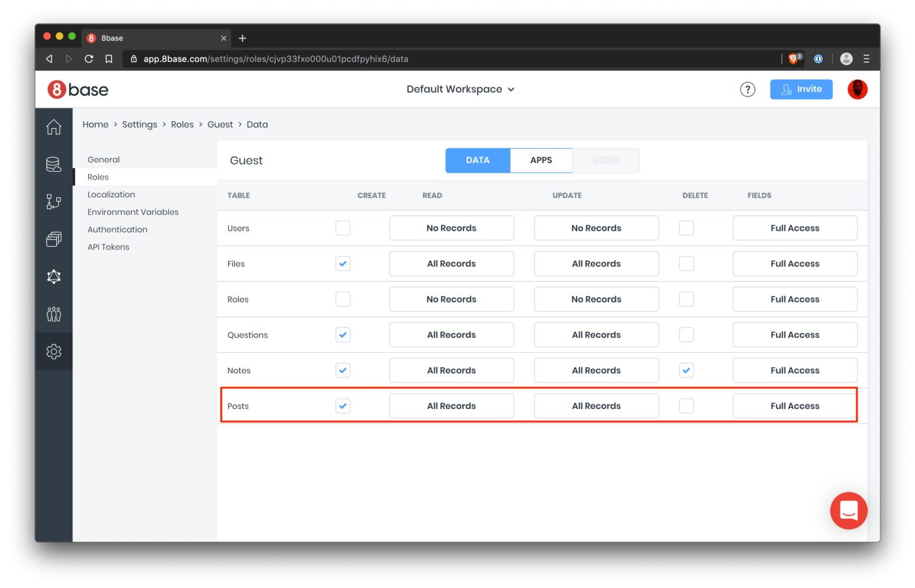Open Fields access selector for Posts
Screen dimensions: 915x588
coord(795,406)
